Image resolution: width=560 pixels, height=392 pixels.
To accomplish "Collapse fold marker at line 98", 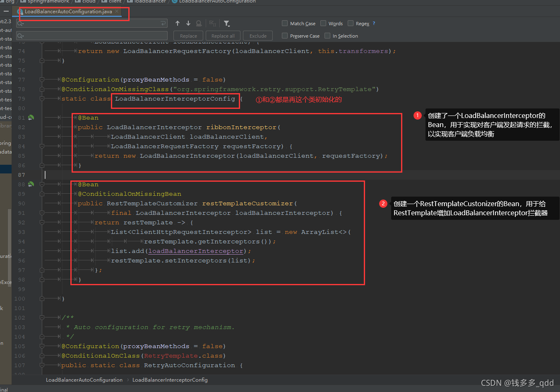I will pyautogui.click(x=42, y=279).
